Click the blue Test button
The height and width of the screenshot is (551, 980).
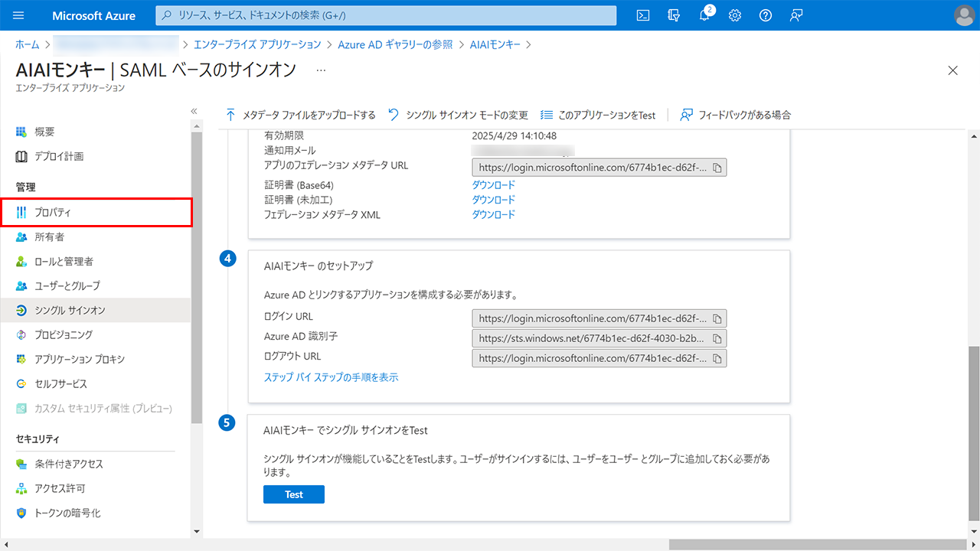pyautogui.click(x=294, y=494)
